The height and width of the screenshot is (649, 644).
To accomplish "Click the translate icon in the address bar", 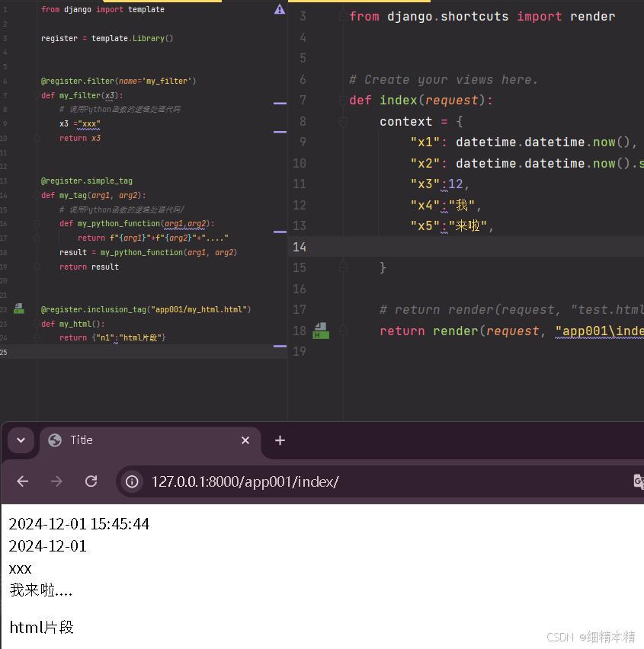I will (638, 481).
